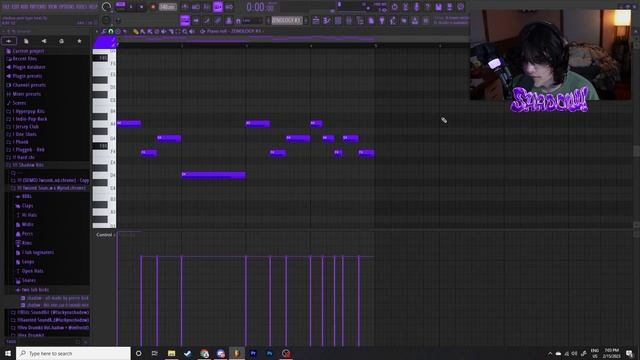Click the question mark help icon
640x360 pixels.
click(x=427, y=7)
